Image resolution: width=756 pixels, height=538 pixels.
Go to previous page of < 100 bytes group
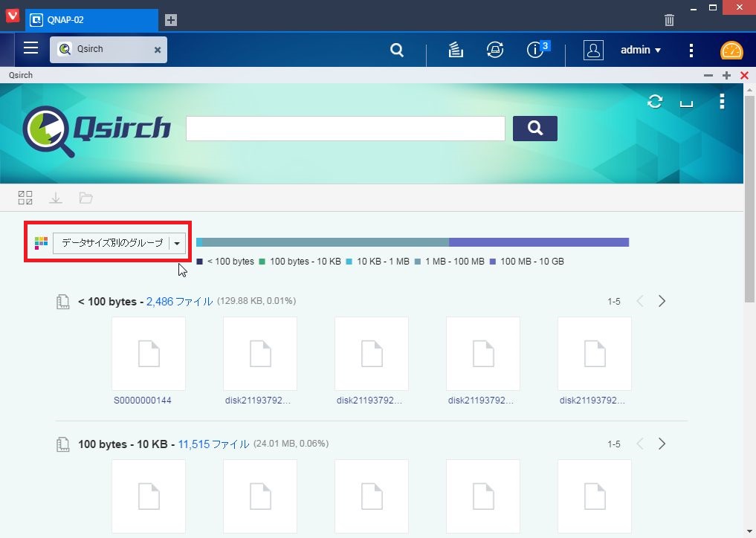(640, 301)
